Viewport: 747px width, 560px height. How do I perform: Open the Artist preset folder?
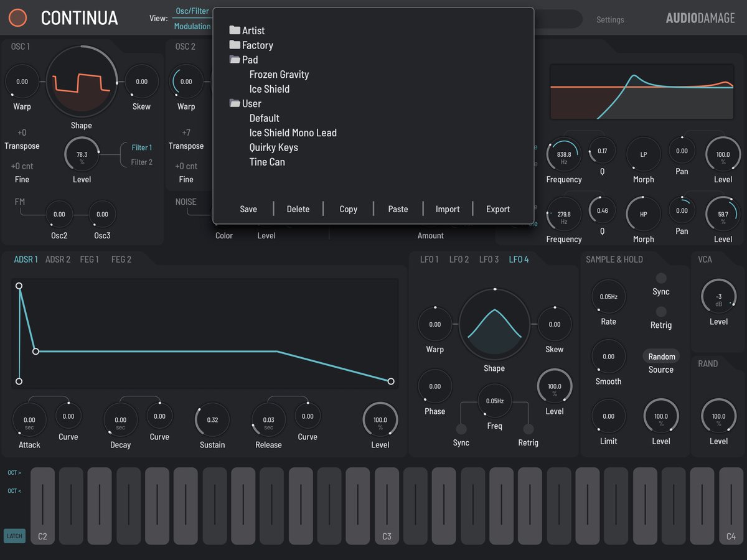247,30
